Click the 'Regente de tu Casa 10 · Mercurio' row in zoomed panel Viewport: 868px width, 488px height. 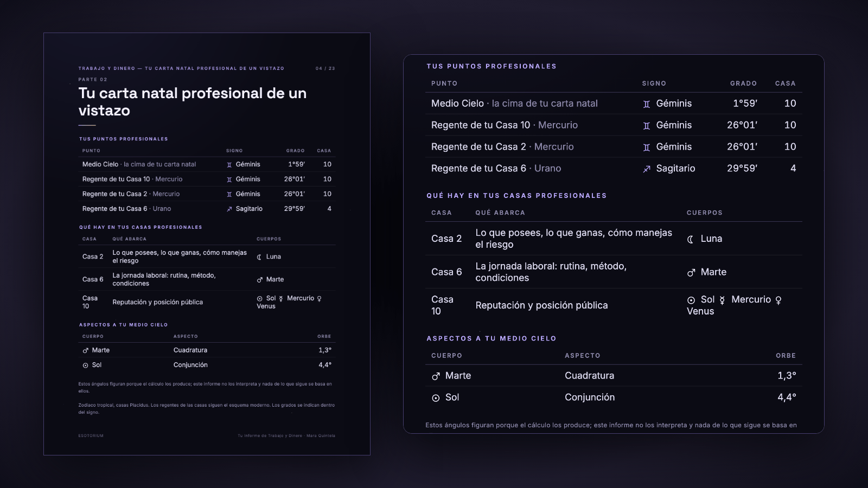point(614,125)
